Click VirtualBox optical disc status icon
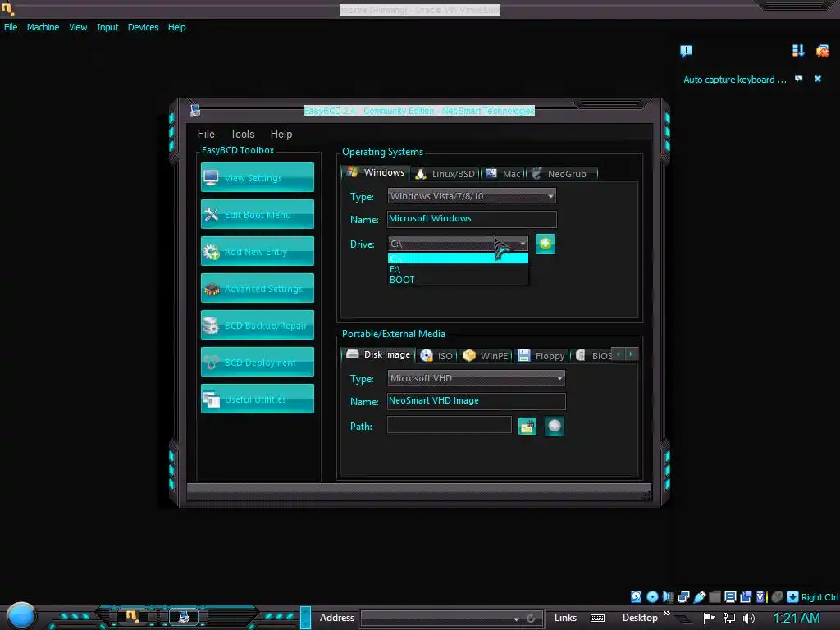Screen dimensions: 840x630 point(652,597)
